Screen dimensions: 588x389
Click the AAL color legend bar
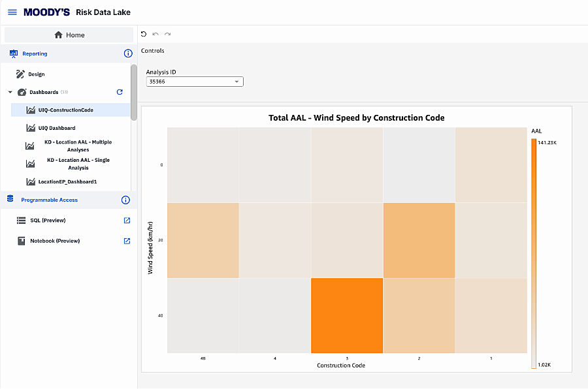[x=534, y=253]
